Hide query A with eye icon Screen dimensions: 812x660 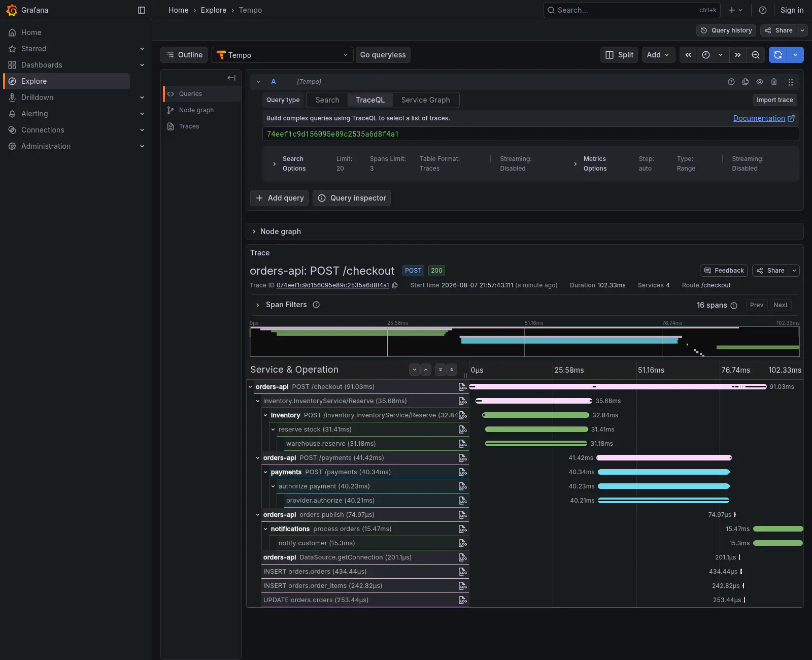(x=760, y=82)
